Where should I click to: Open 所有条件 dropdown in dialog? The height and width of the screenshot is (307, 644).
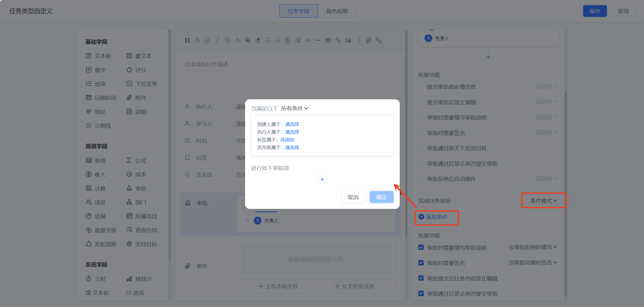tap(295, 108)
